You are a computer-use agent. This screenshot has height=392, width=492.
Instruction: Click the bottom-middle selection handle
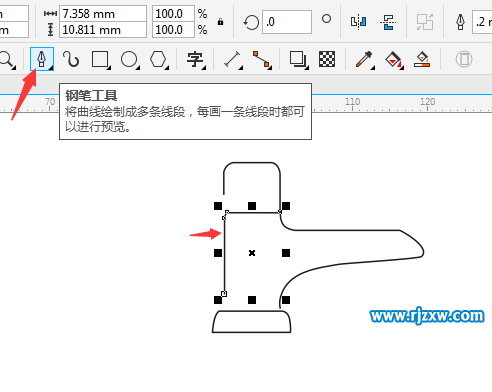click(252, 300)
